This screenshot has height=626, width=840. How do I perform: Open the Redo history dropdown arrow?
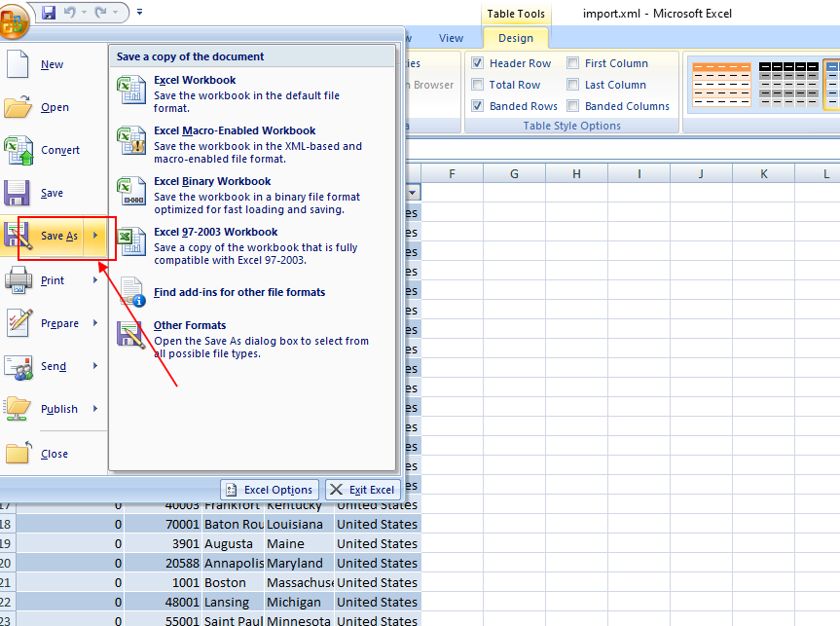[115, 12]
